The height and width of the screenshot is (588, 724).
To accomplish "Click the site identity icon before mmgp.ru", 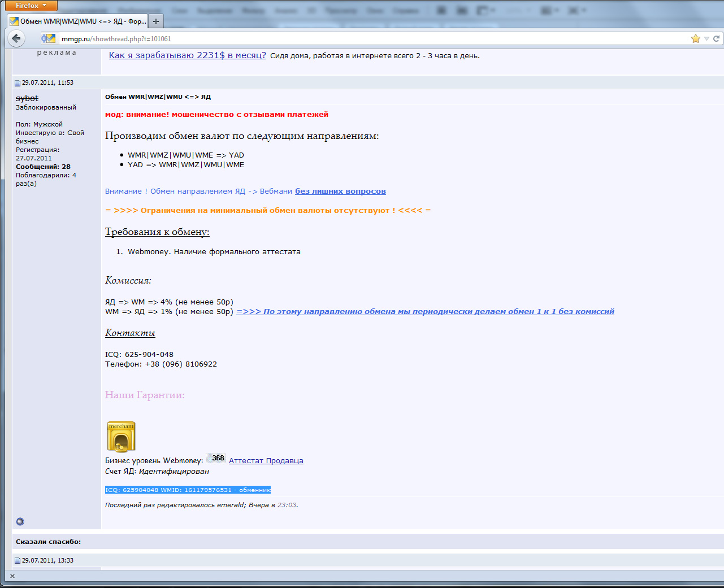I will coord(49,38).
